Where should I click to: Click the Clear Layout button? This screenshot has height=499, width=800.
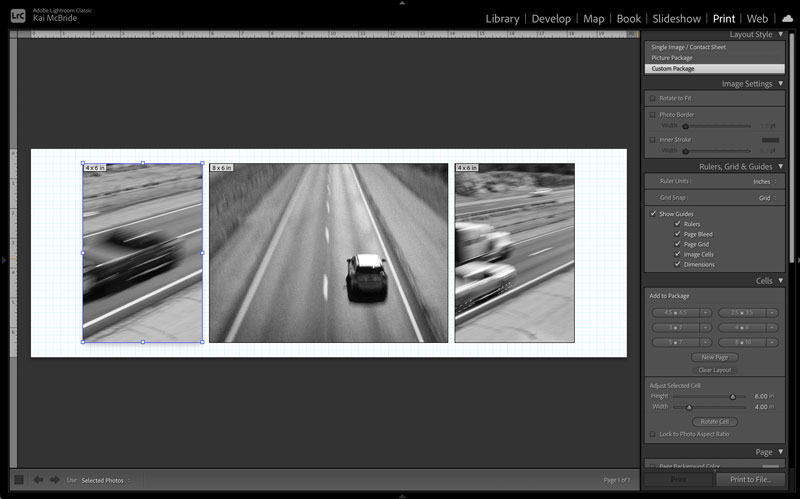pos(714,370)
